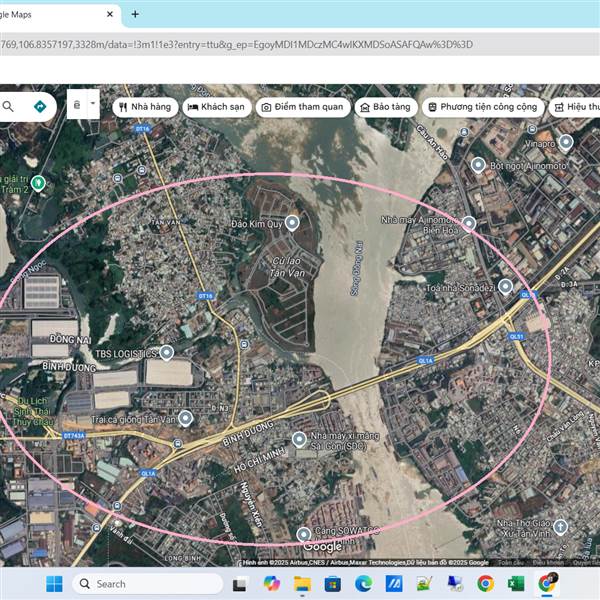The width and height of the screenshot is (600, 600).
Task: Show Phương tiện công cộng places
Action: (483, 107)
